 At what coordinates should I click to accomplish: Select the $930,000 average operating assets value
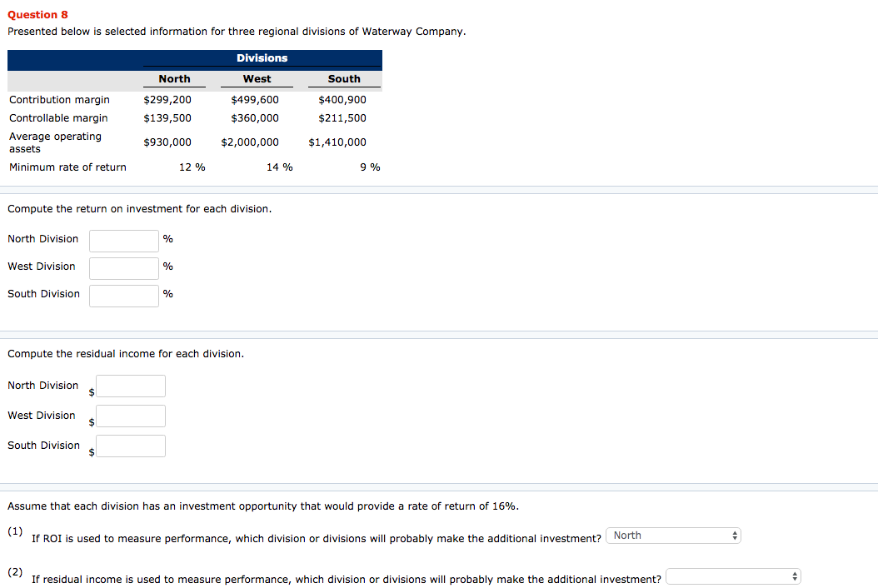(167, 142)
